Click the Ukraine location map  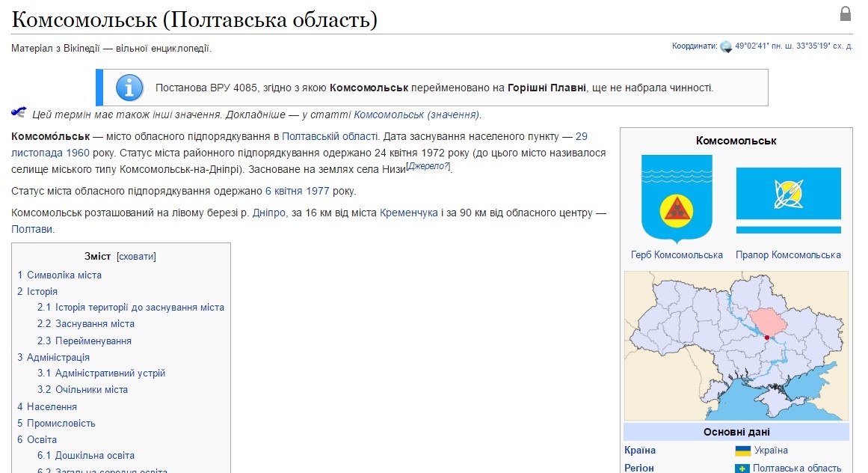(736, 345)
